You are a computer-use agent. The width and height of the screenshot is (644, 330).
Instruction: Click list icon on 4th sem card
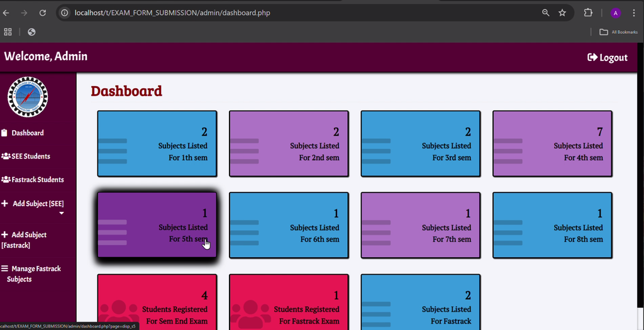coord(508,151)
